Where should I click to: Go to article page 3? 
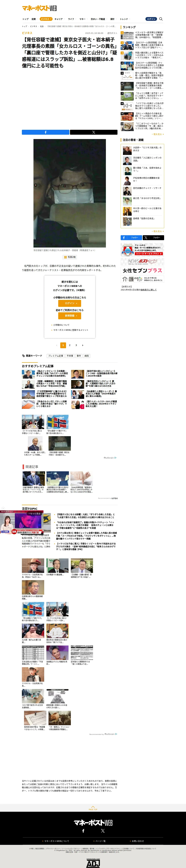point(76,345)
